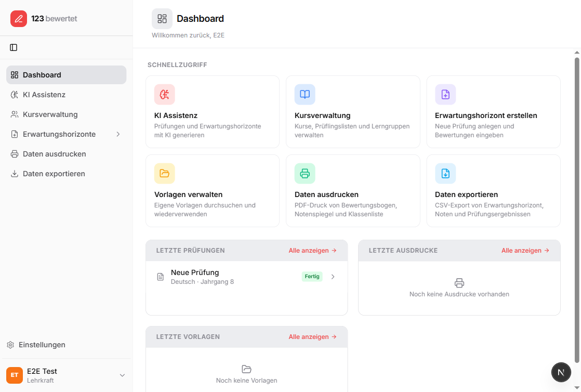Viewport: 581px width, 392px height.
Task: Click the Dashboard grid icon in sidebar
Action: pyautogui.click(x=15, y=75)
